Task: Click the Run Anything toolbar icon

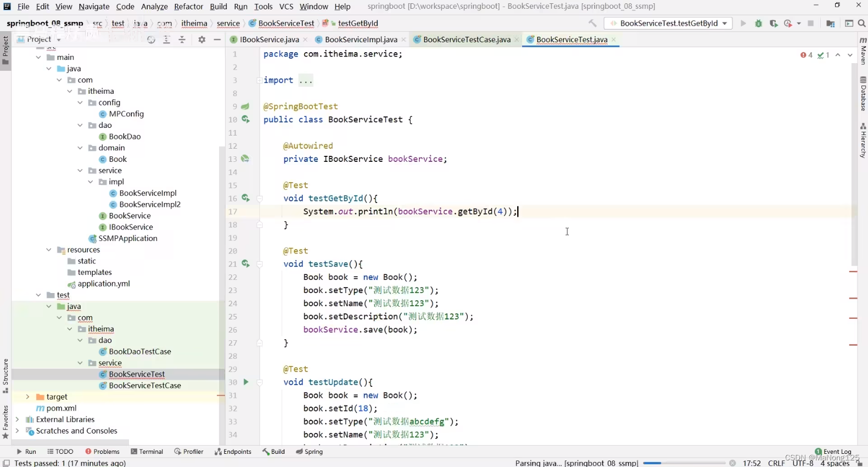Action: click(x=849, y=23)
